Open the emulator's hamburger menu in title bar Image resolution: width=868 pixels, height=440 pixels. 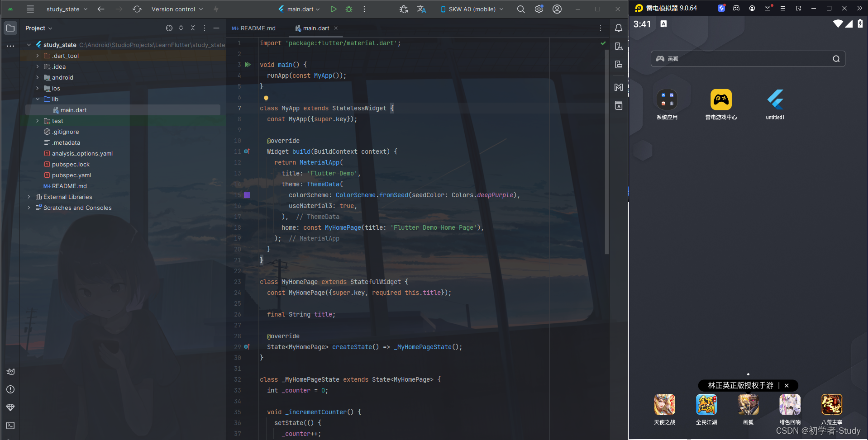(x=783, y=8)
